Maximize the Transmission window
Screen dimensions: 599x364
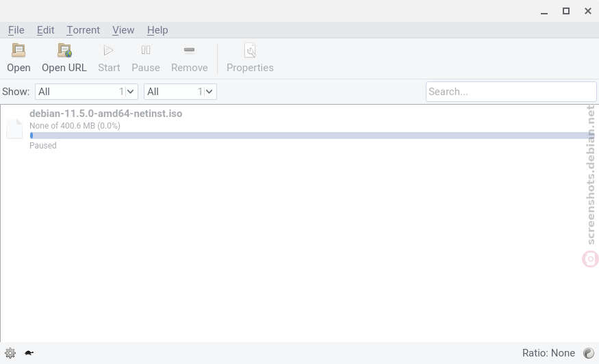pos(566,11)
